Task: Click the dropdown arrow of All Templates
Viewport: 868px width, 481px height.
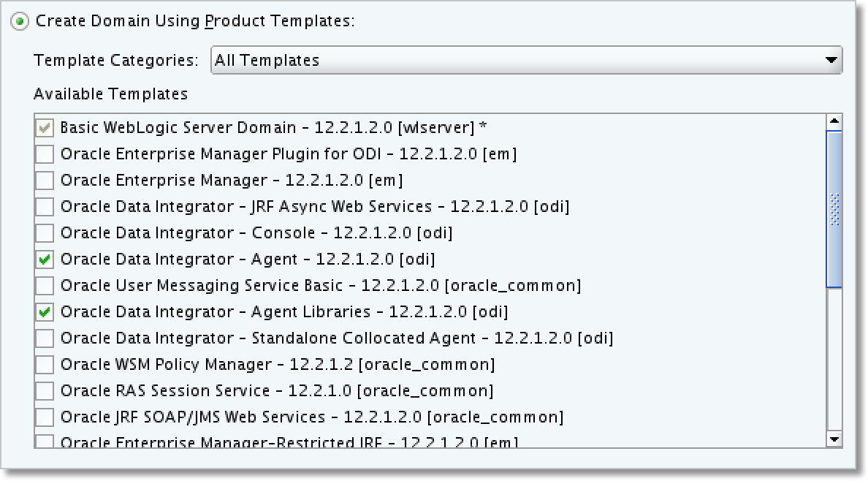Action: [x=830, y=60]
